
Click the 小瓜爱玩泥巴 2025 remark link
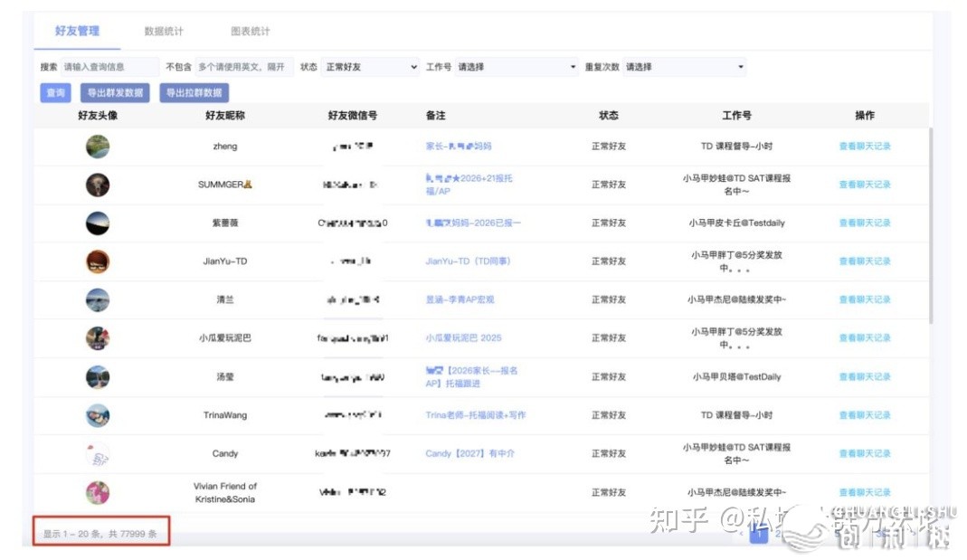click(463, 338)
